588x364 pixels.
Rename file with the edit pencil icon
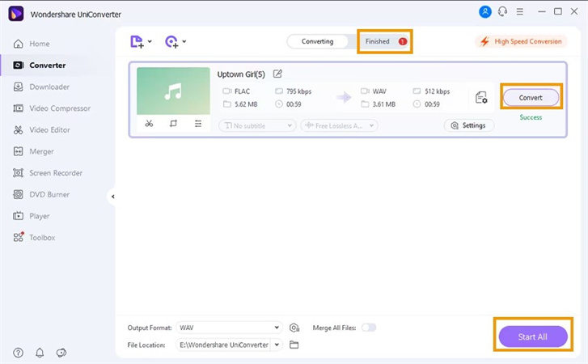point(277,74)
